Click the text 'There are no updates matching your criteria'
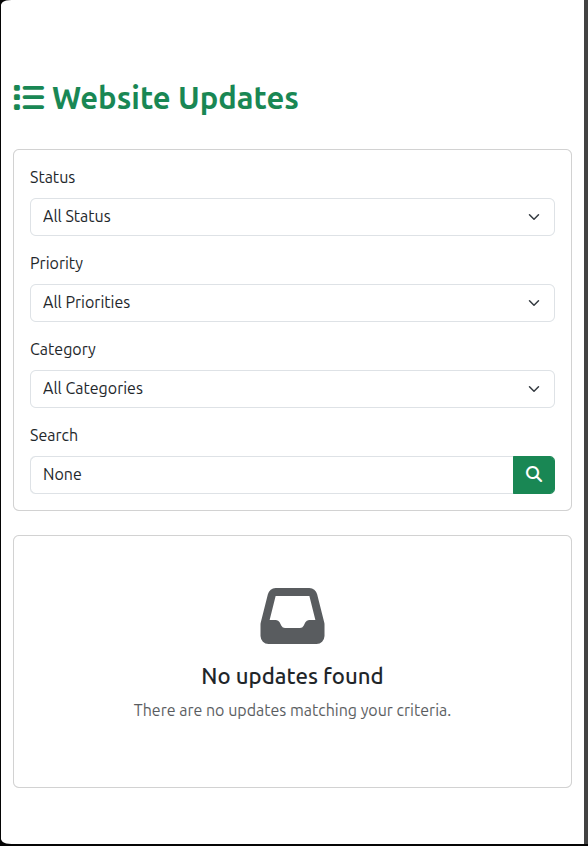 coord(292,710)
